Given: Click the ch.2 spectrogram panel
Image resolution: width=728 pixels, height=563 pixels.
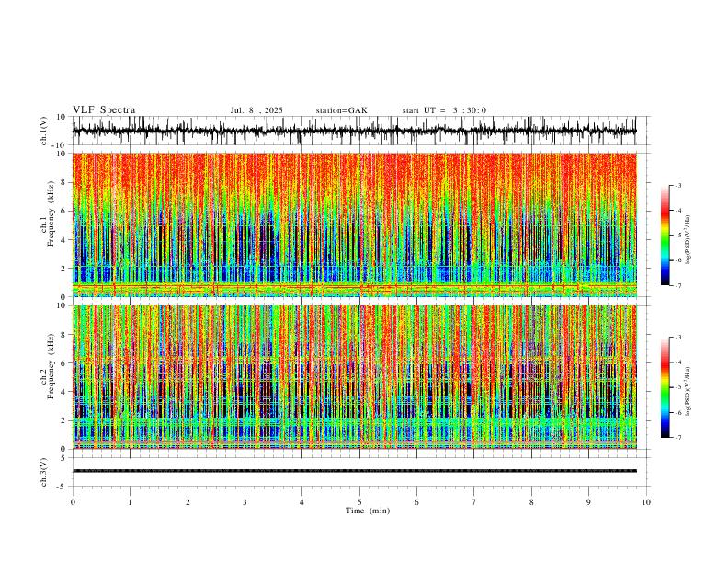Looking at the screenshot, I should (354, 377).
